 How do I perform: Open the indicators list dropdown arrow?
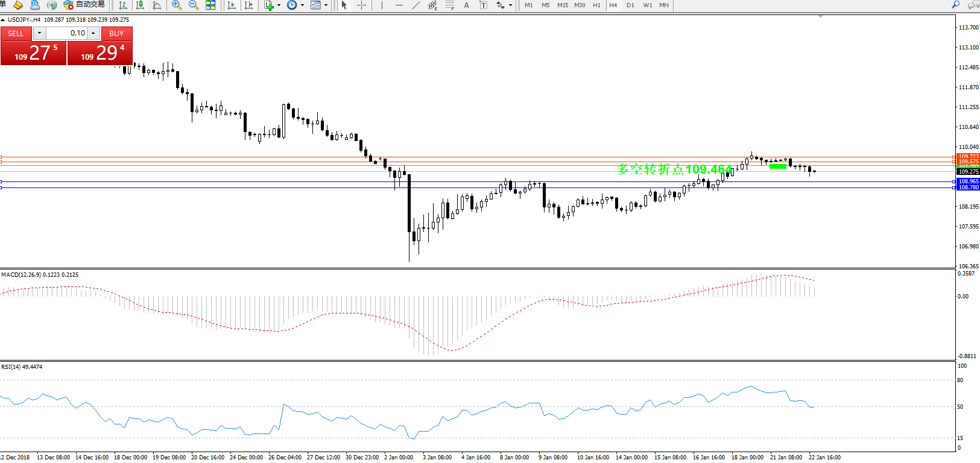(279, 5)
